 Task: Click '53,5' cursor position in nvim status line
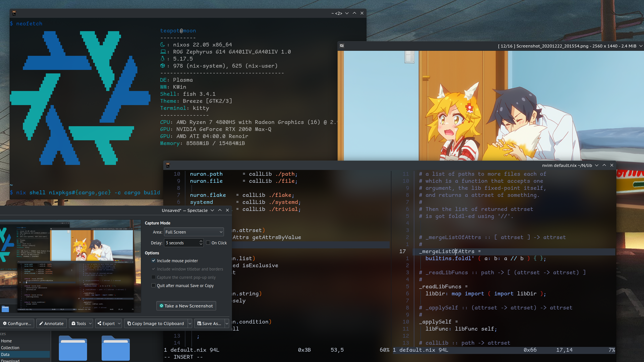click(337, 350)
